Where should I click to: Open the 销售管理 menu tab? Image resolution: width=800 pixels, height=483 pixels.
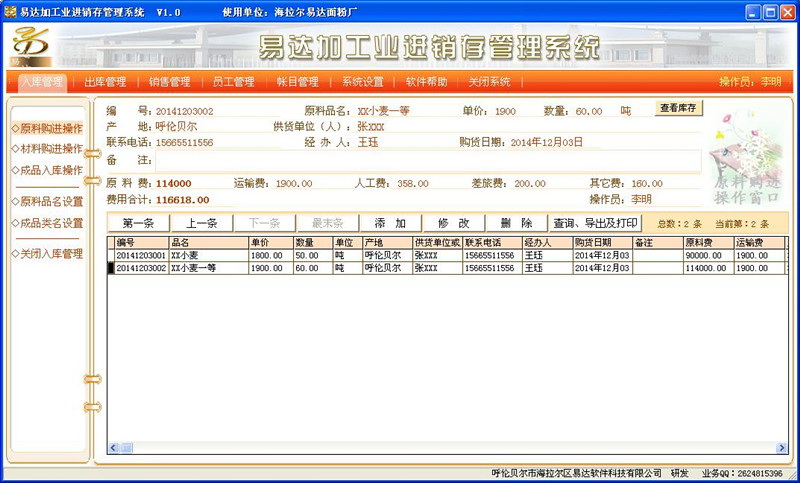[169, 82]
